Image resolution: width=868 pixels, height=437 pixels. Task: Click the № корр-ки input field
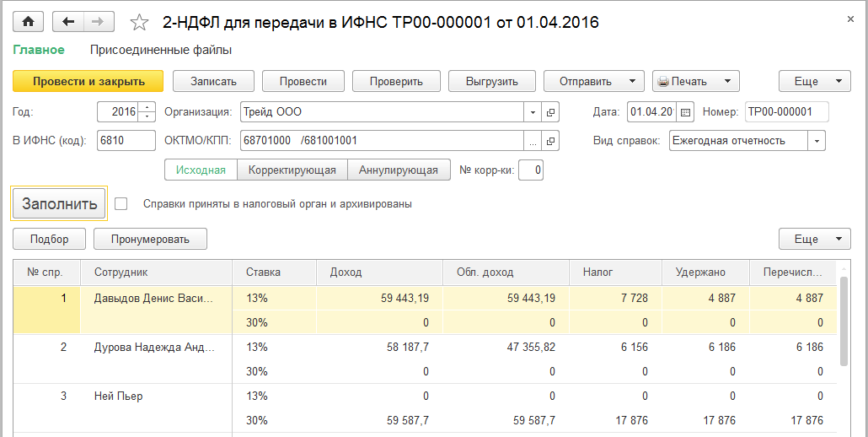532,170
